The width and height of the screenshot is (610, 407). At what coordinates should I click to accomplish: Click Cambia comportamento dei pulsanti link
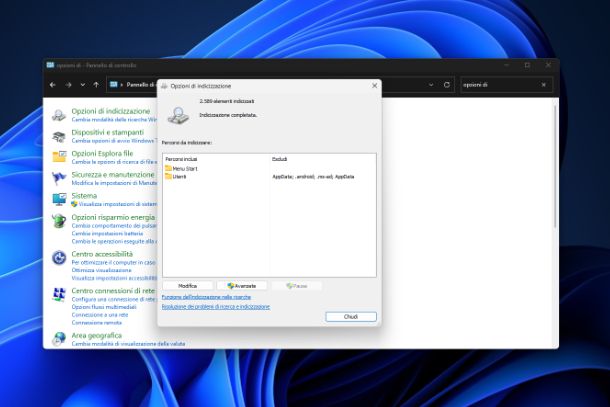[114, 226]
